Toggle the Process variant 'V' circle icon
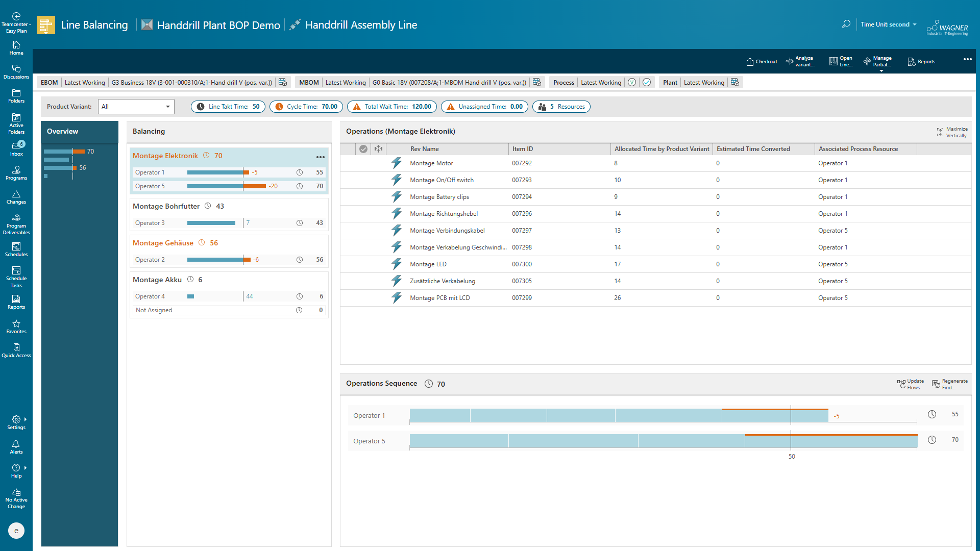 632,83
